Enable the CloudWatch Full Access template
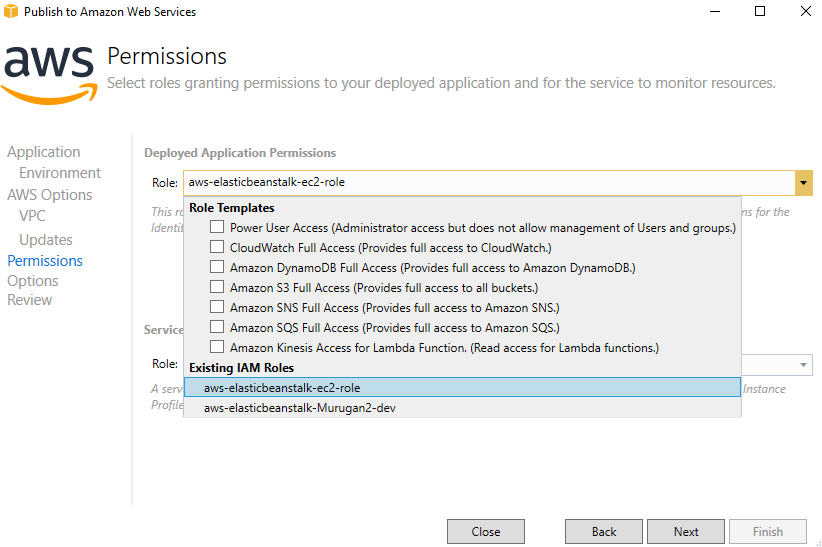This screenshot has width=822, height=547. tap(217, 247)
